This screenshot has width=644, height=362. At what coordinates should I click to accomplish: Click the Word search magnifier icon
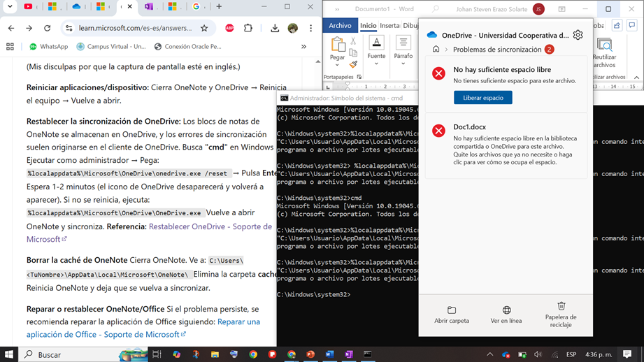point(436,9)
